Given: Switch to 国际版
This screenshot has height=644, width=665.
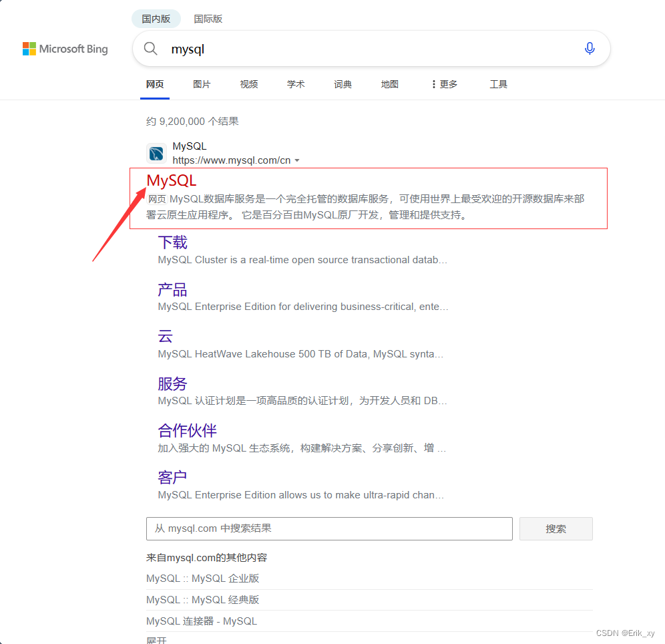Looking at the screenshot, I should click(x=208, y=19).
